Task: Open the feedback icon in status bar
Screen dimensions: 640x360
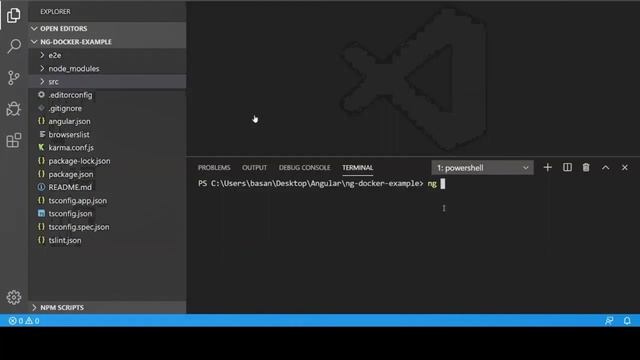Action: point(609,321)
